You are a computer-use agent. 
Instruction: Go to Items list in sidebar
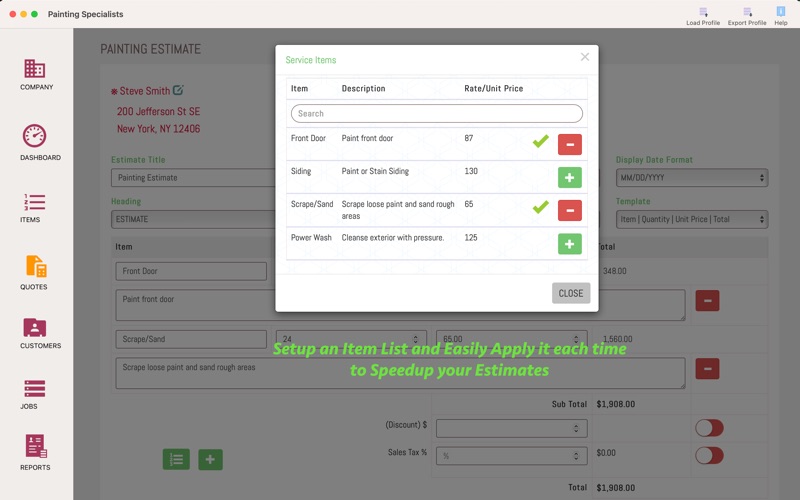tap(34, 208)
